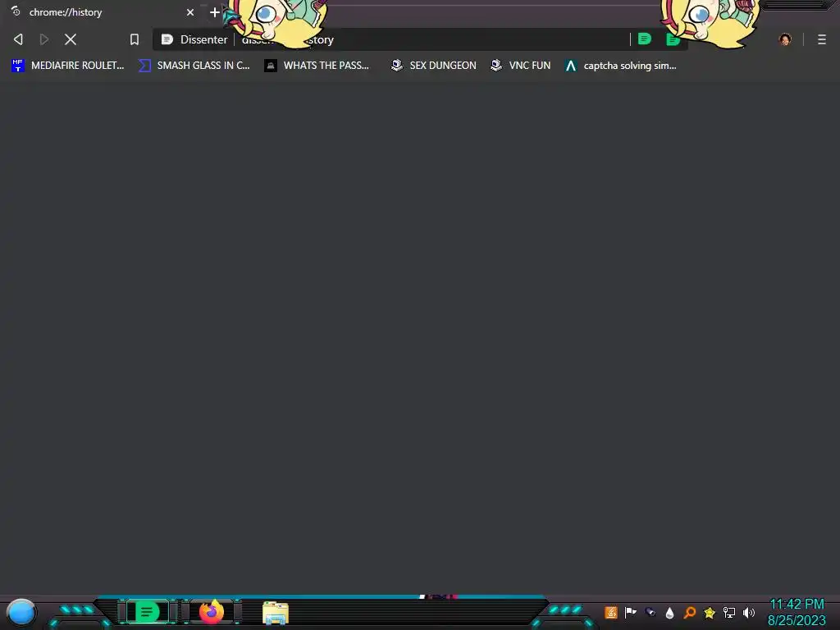The height and width of the screenshot is (630, 840).
Task: Open the Action Center flag icon
Action: (x=631, y=612)
